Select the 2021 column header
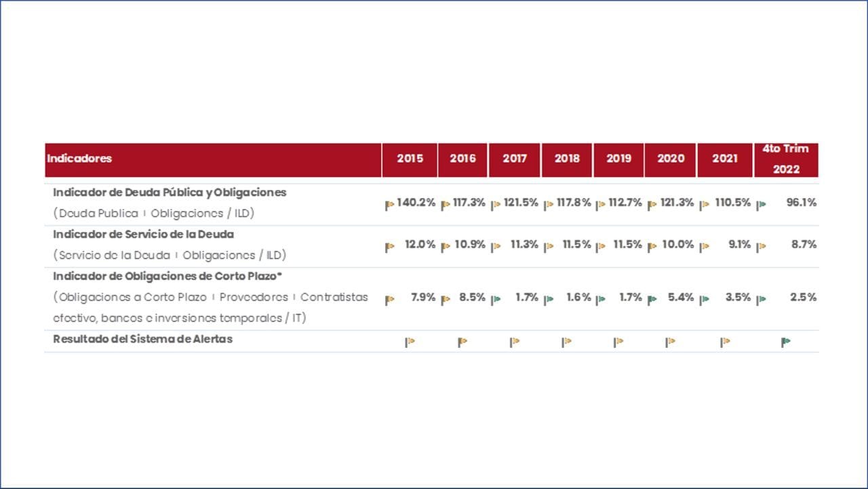The height and width of the screenshot is (489, 868). pyautogui.click(x=724, y=159)
